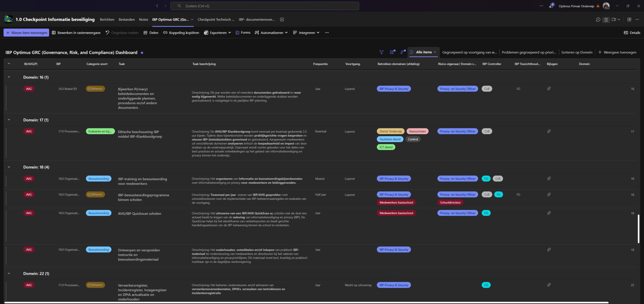Viewport: 644px width, 304px height.
Task: Open the Sorteren op Domein view
Action: [577, 52]
